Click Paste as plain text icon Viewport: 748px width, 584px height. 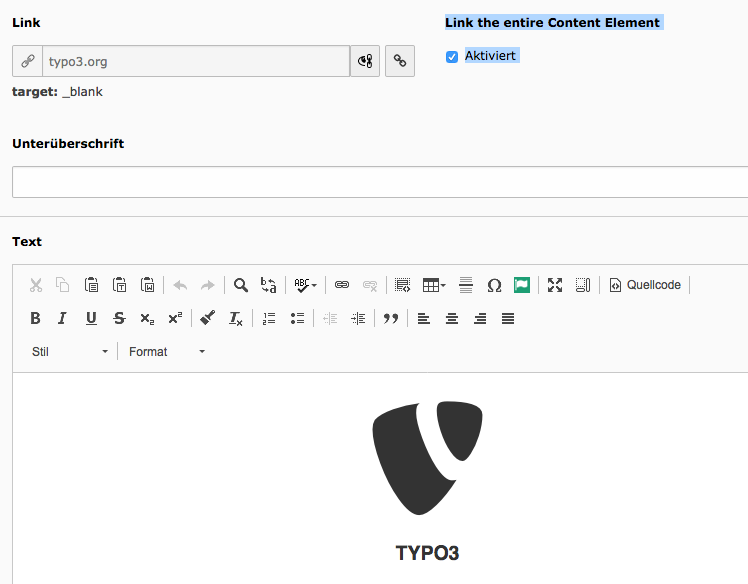click(119, 285)
